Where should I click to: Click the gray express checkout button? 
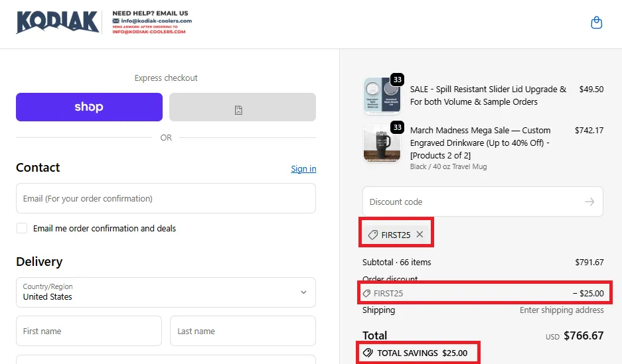coord(242,107)
